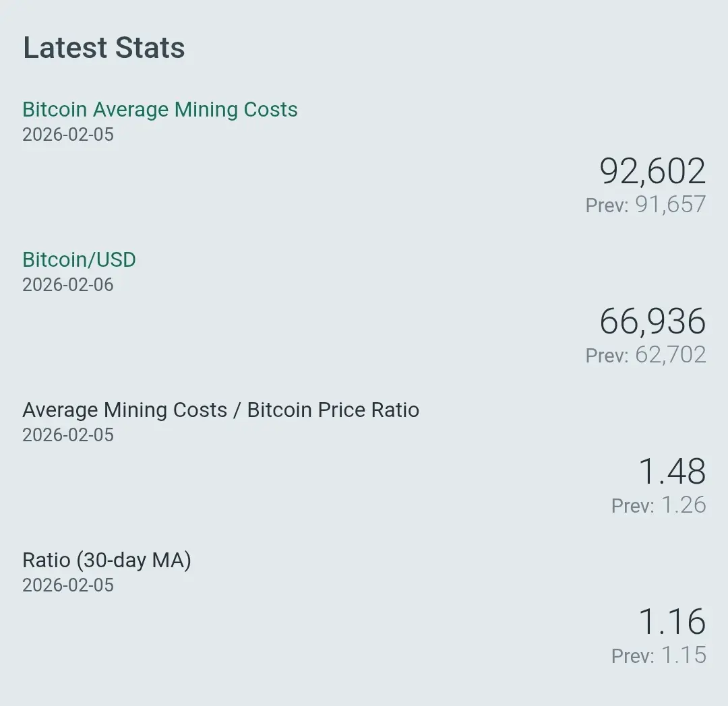
Task: Select the 92,602 mining cost value
Action: click(x=652, y=171)
